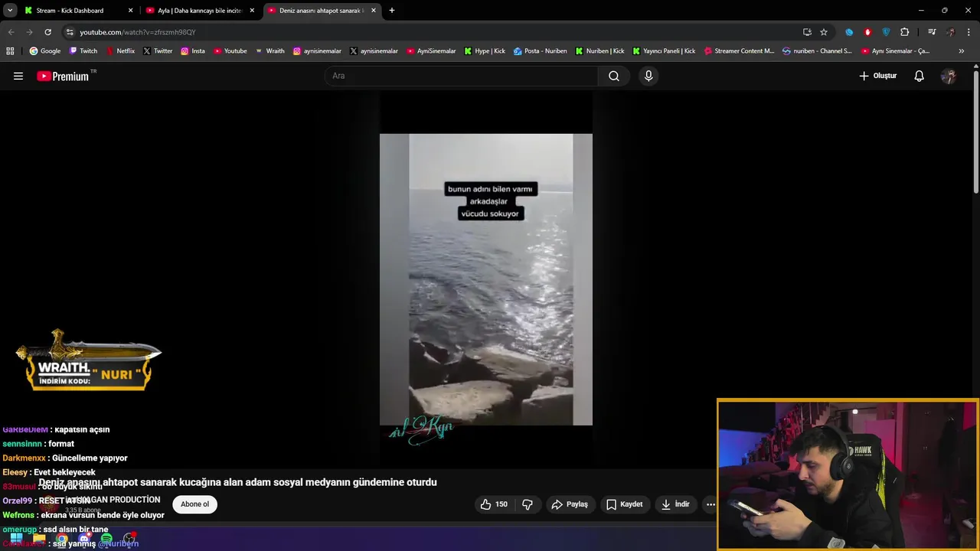Open Yayıncı Paneli | Kick bookmark
This screenshot has height=551, width=980.
pos(664,51)
